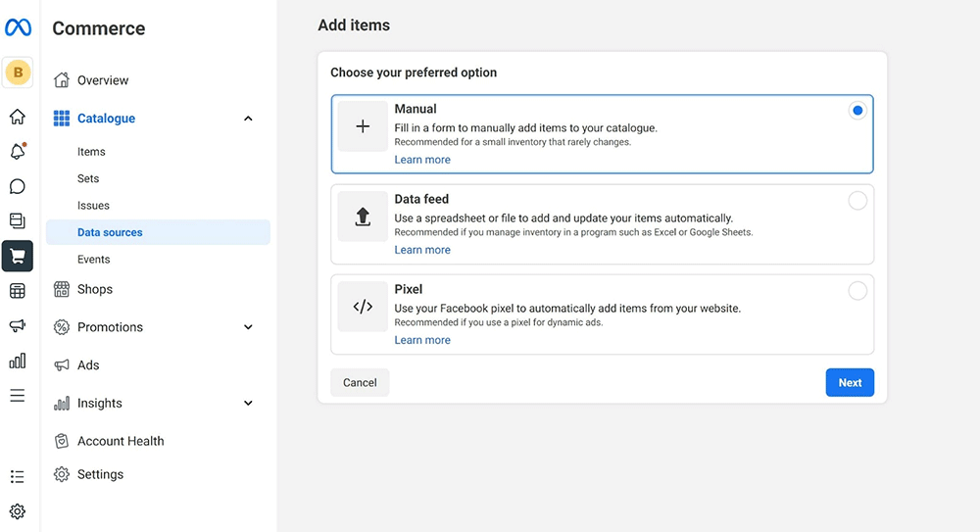This screenshot has height=532, width=980.
Task: Click the Next button
Action: coord(850,382)
